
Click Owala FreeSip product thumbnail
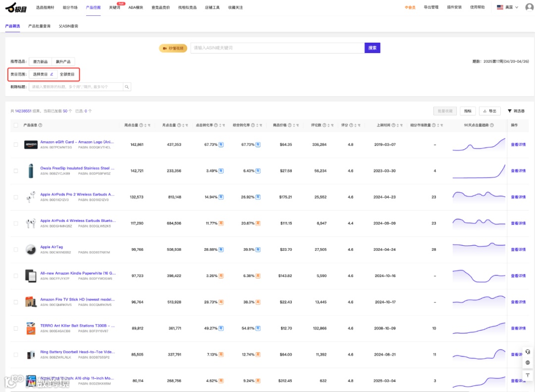point(31,171)
